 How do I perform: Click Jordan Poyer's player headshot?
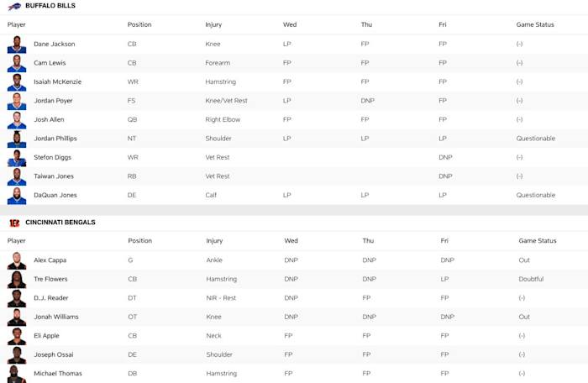(17, 101)
